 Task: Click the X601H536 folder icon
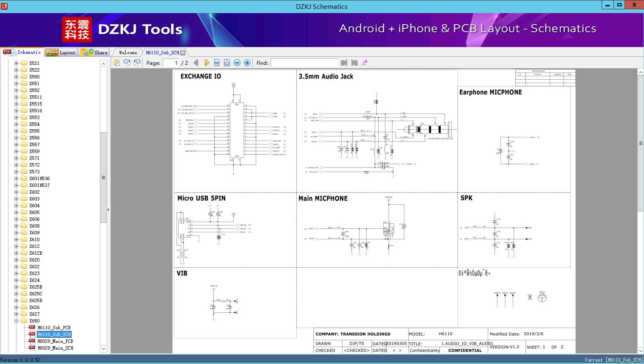[x=24, y=178]
